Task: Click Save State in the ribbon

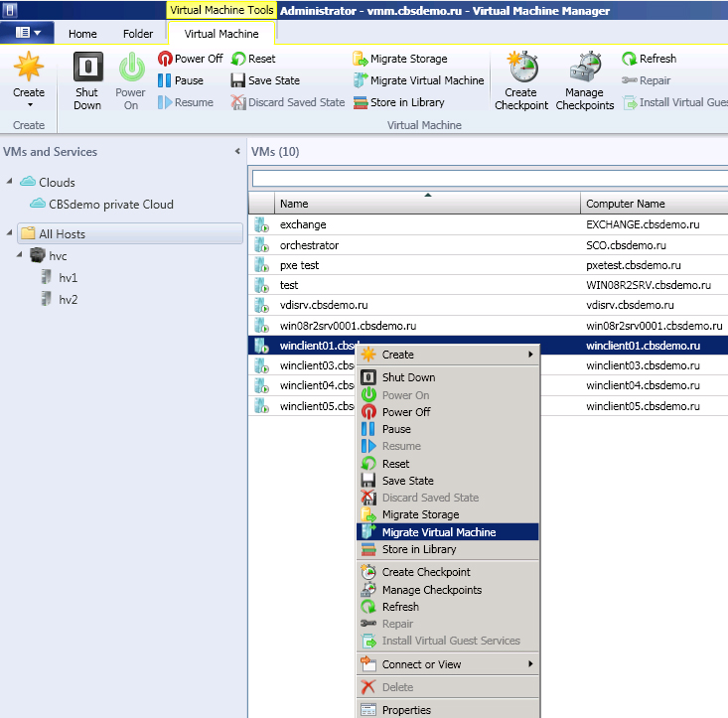Action: [x=265, y=80]
